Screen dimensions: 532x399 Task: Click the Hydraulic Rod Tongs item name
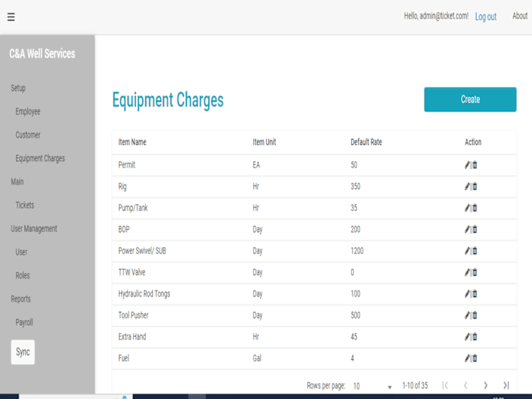(144, 294)
